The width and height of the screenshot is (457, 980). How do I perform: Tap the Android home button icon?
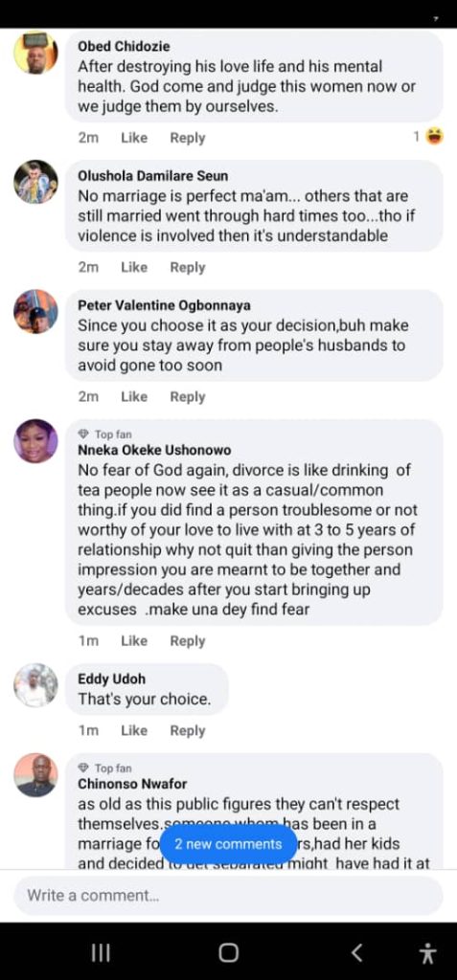point(228,952)
